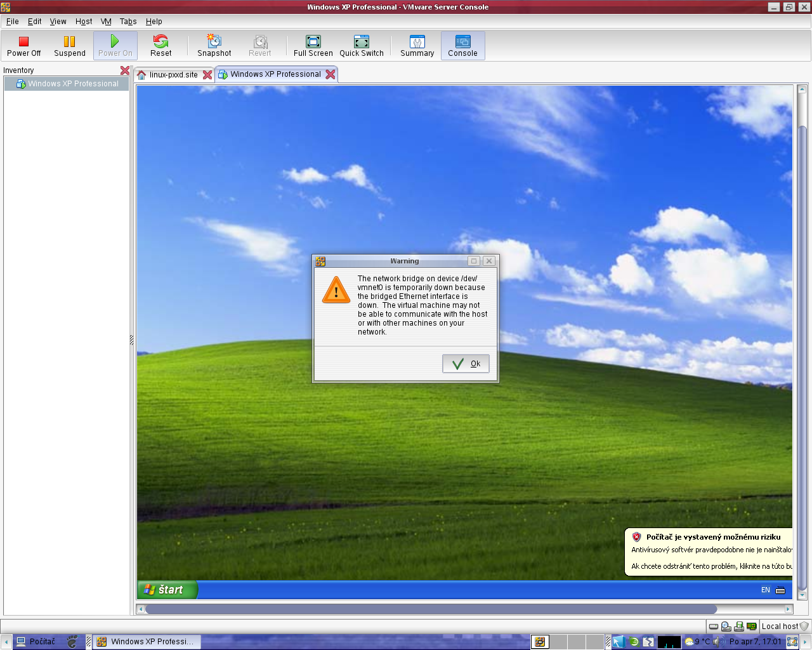Click the horizontal scrollbar of the console
The width and height of the screenshot is (812, 650).
[431, 609]
